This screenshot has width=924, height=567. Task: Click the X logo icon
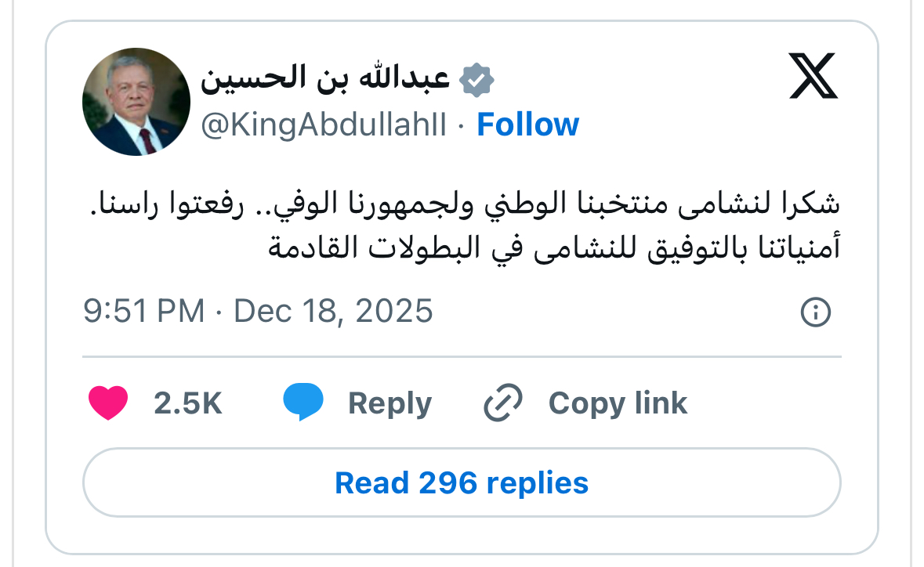(813, 76)
